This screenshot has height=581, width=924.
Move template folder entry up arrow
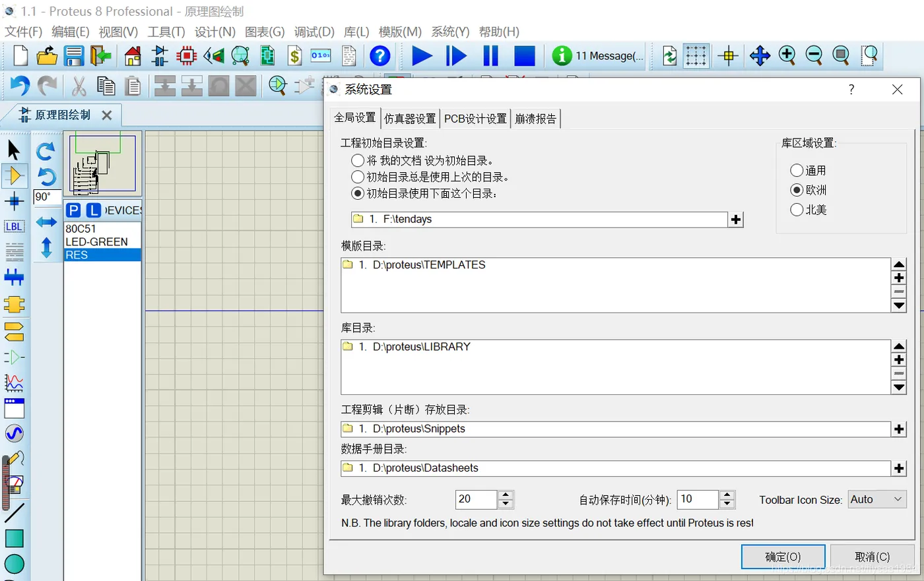click(899, 264)
